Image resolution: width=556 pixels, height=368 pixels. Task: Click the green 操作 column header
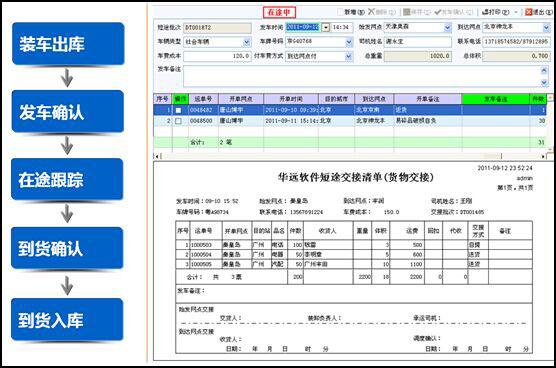tap(180, 99)
